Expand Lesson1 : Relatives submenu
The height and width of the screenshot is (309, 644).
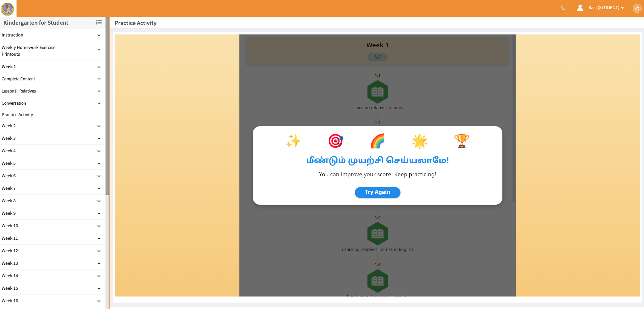click(53, 91)
